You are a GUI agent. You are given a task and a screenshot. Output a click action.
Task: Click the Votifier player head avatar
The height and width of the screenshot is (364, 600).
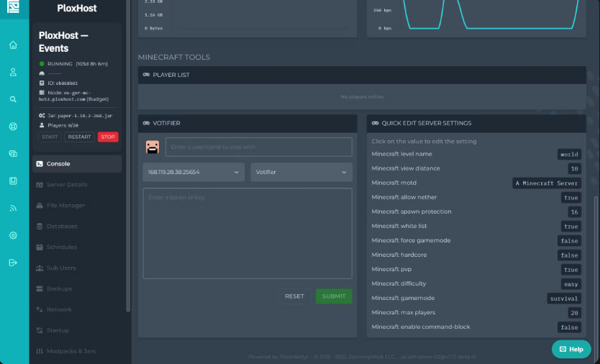click(153, 147)
